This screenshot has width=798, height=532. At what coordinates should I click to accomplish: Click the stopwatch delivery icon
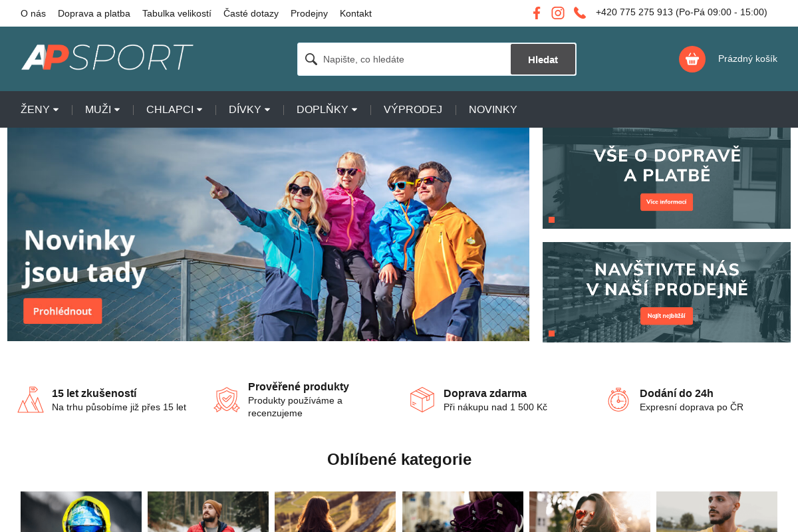pyautogui.click(x=618, y=400)
